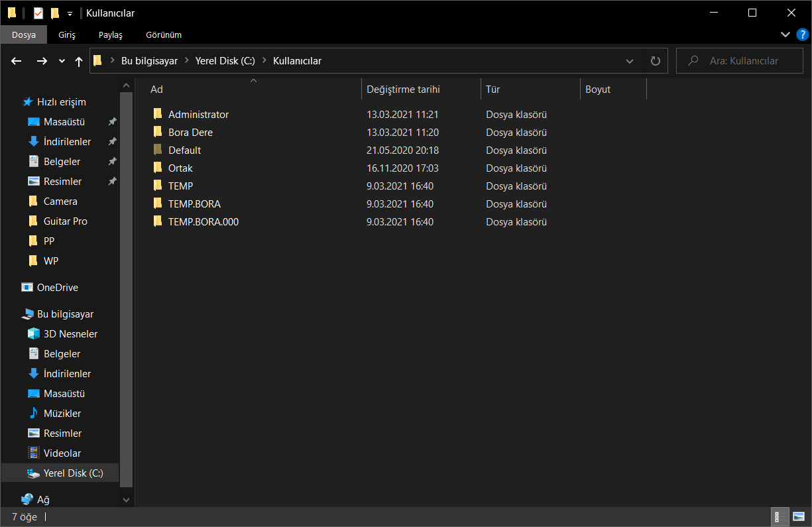
Task: Open the Dosya menu tab
Action: pyautogui.click(x=23, y=34)
